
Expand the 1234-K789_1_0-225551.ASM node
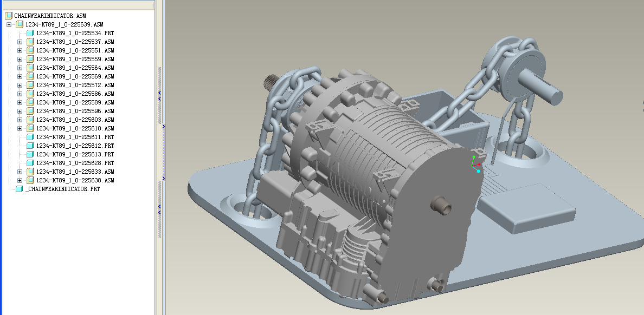pos(20,50)
